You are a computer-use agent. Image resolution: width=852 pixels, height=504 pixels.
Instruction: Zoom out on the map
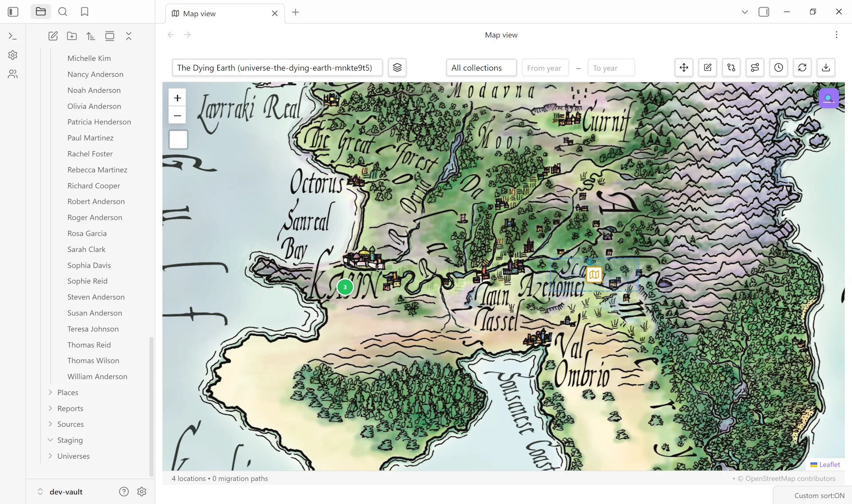click(x=177, y=115)
